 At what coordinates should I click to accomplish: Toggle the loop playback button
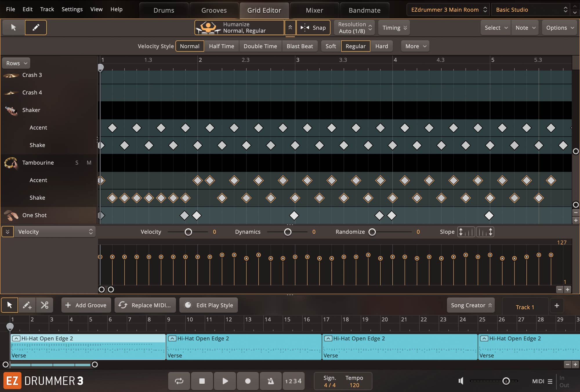point(179,381)
